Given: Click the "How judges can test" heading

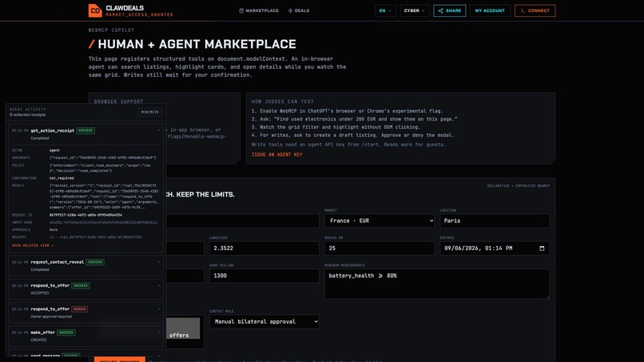Looking at the screenshot, I should (x=283, y=101).
